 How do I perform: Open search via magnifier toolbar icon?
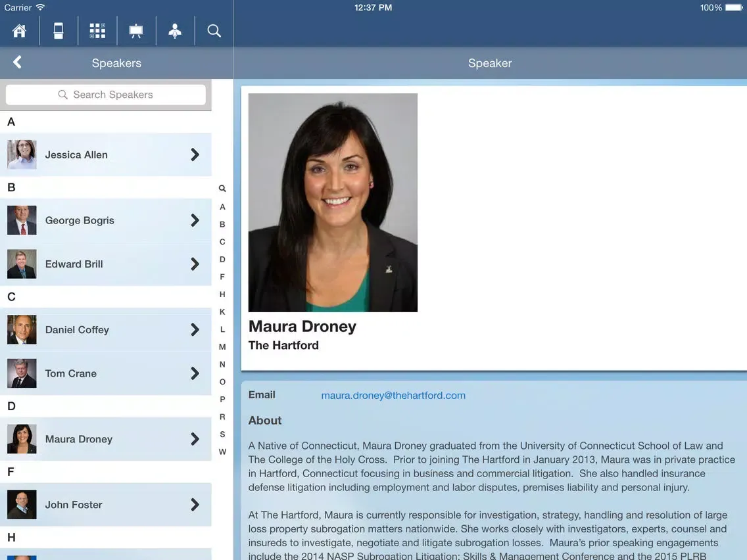pos(214,31)
